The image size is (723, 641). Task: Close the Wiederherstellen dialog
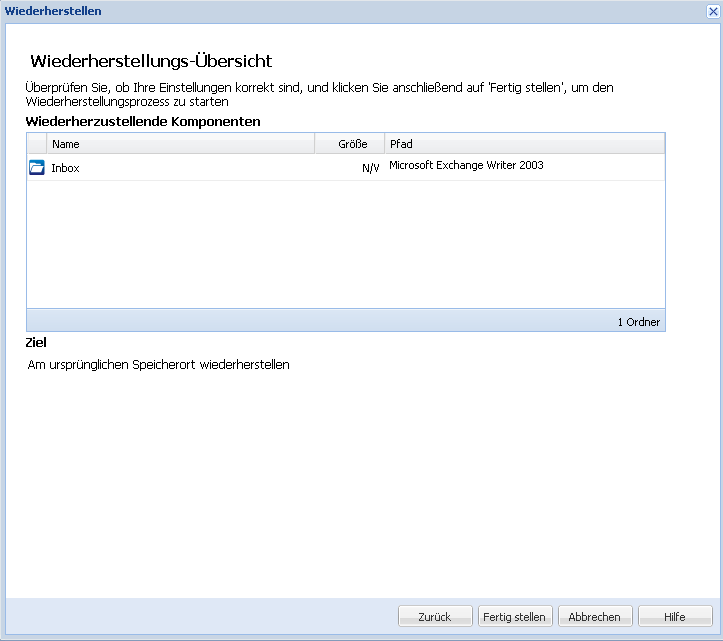[713, 12]
